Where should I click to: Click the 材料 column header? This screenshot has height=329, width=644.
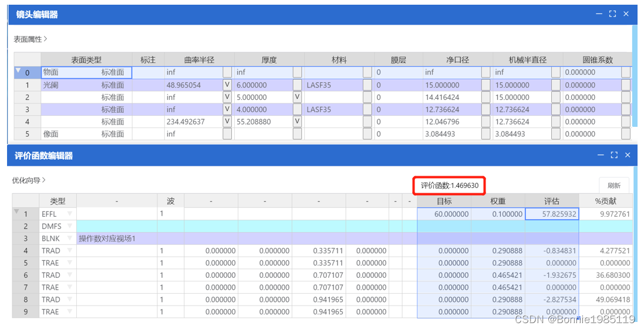pos(339,60)
